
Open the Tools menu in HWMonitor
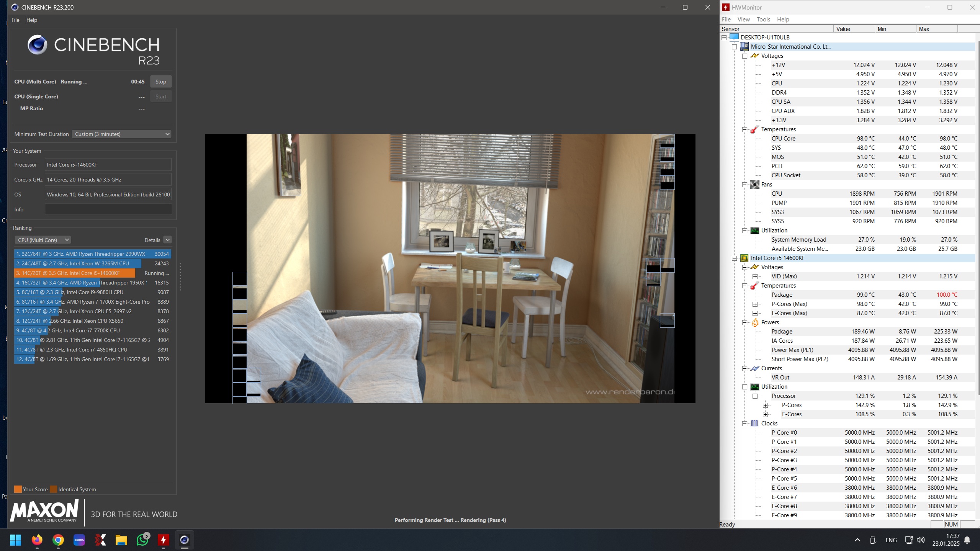[x=763, y=20]
